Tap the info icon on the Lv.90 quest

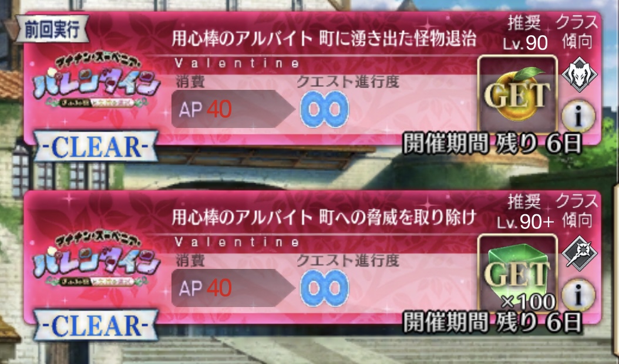578,116
